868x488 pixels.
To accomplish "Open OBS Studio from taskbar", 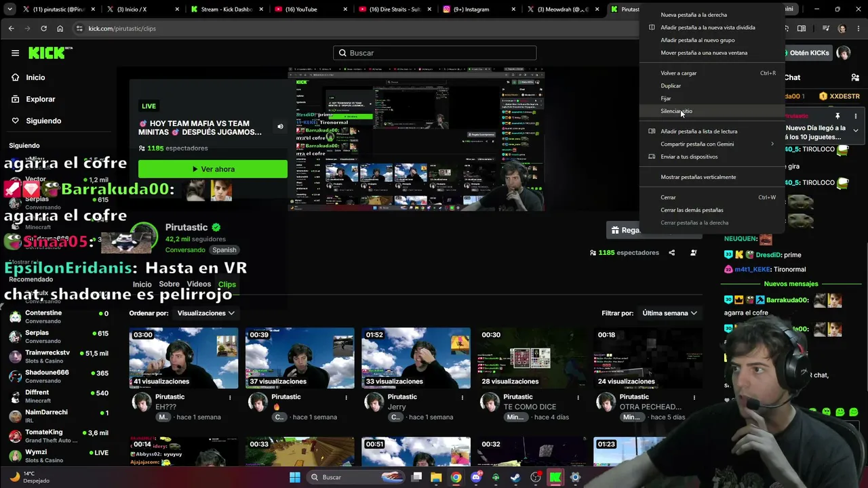I will point(536,477).
